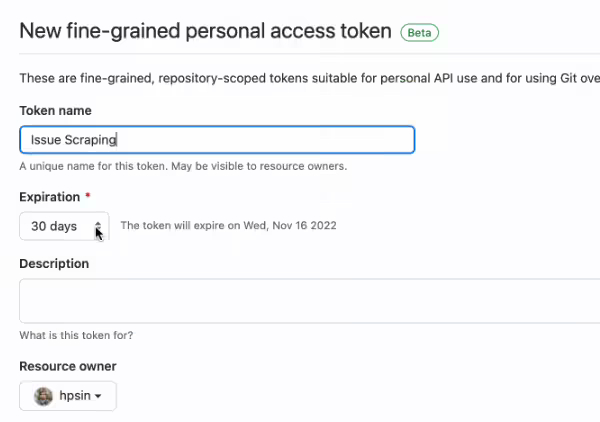
Task: Click the hpsin avatar picture
Action: click(44, 396)
